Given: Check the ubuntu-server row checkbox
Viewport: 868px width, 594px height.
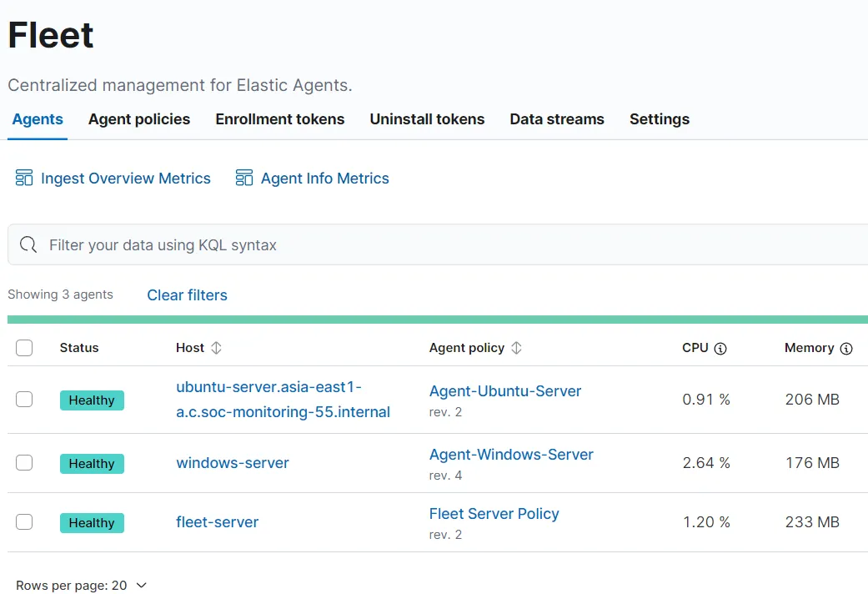Looking at the screenshot, I should [24, 400].
